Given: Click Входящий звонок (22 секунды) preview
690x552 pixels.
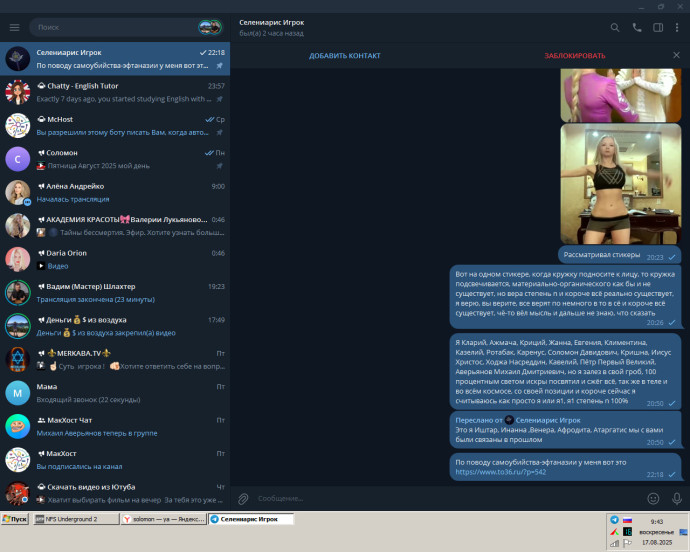Looking at the screenshot, I should click(88, 400).
